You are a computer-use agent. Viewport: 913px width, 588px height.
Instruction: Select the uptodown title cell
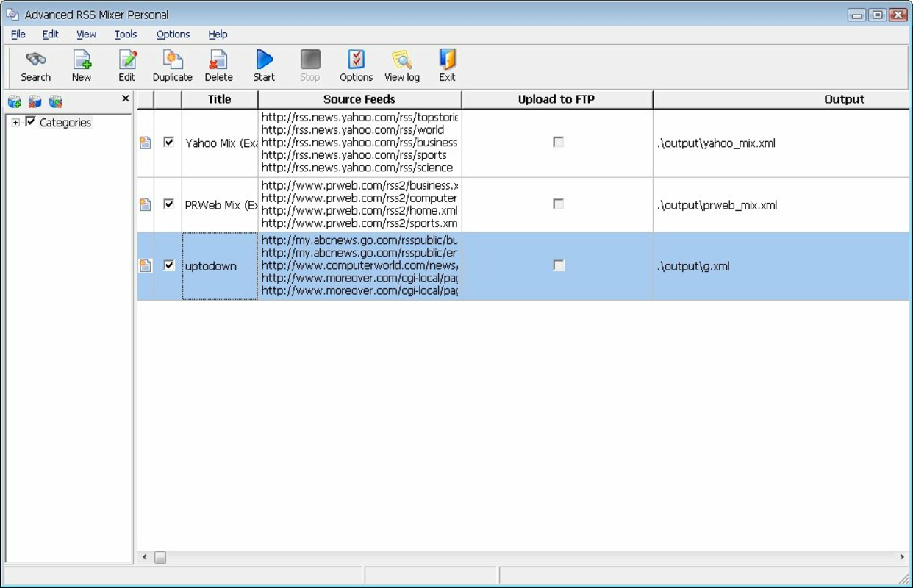tap(220, 266)
